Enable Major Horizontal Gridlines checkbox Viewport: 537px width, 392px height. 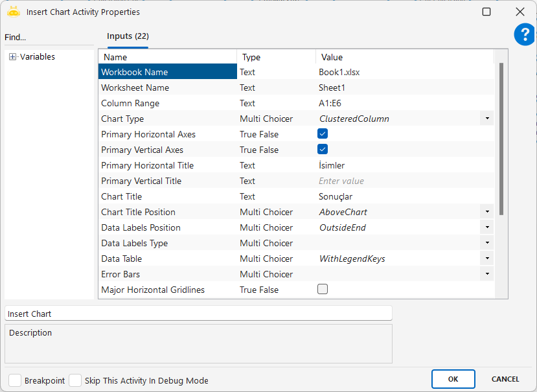coord(323,290)
